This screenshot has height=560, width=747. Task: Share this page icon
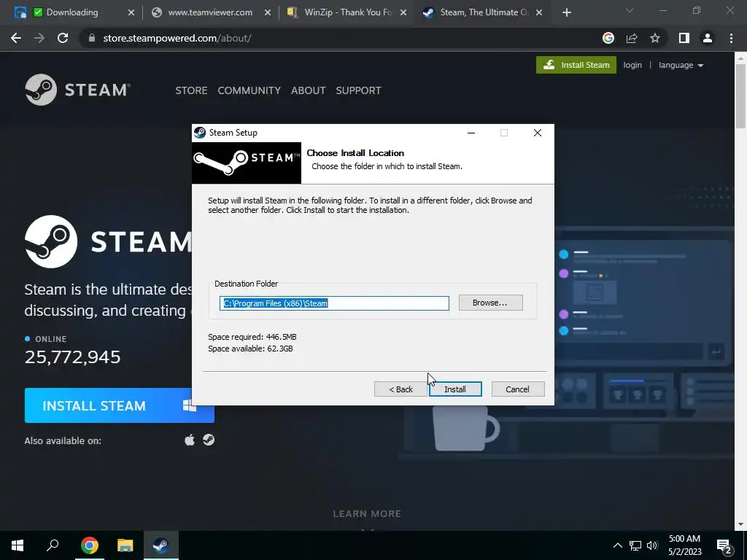[x=632, y=38]
